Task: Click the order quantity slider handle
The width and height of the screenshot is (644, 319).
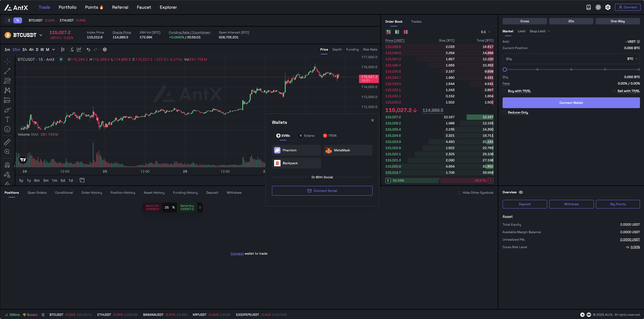Action: tap(504, 69)
